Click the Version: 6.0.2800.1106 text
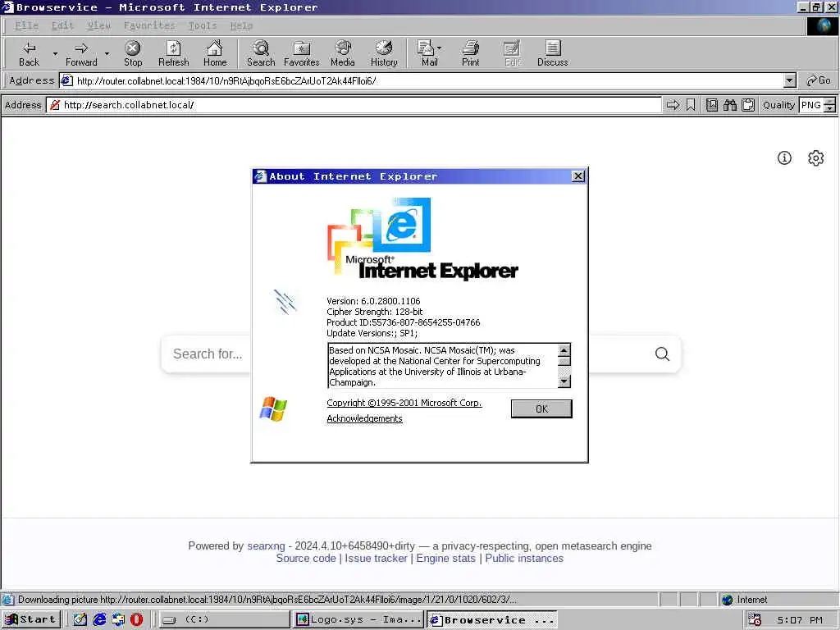The width and height of the screenshot is (840, 630). [373, 301]
